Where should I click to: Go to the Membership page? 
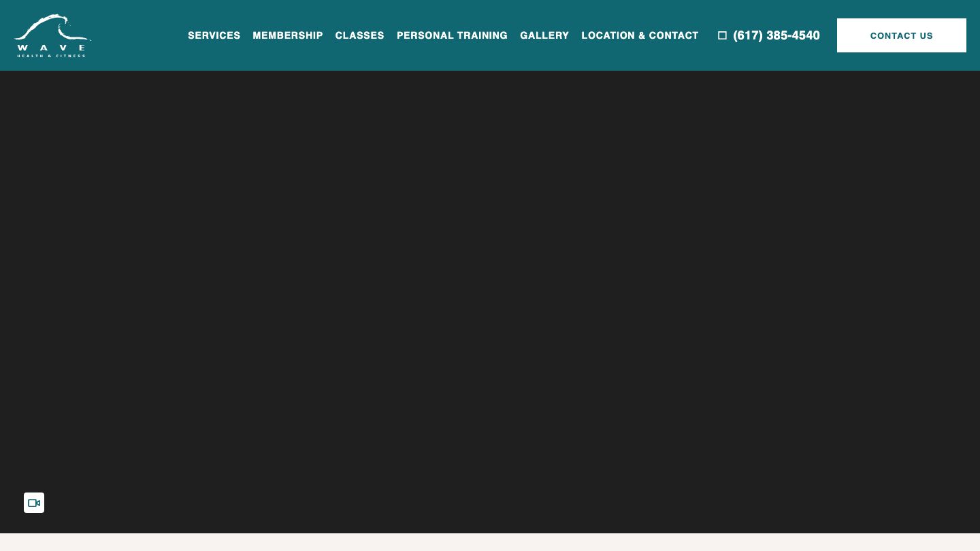[287, 35]
